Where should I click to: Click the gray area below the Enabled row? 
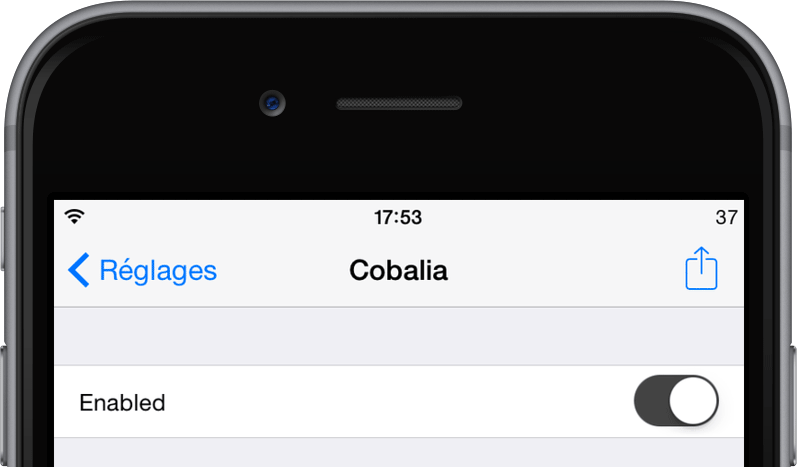coord(399,453)
